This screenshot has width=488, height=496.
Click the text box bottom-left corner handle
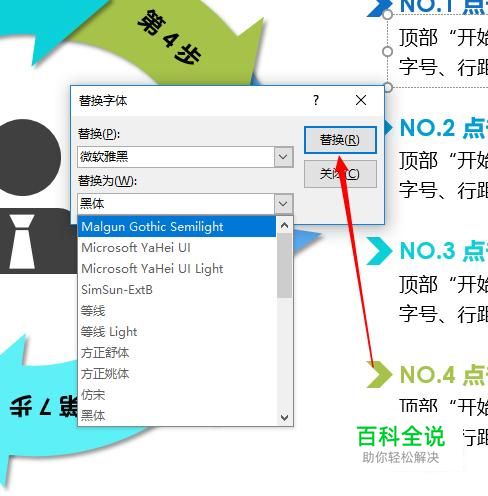tap(388, 87)
